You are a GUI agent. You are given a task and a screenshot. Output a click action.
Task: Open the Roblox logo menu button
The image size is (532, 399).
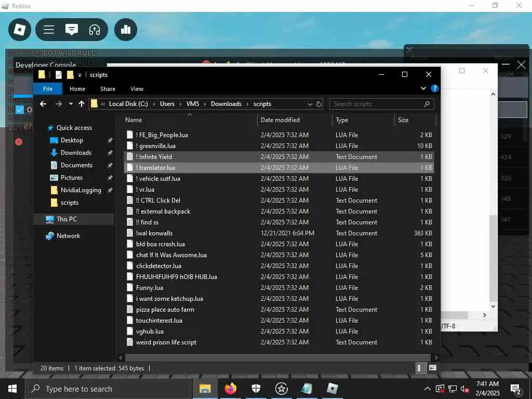pos(19,30)
